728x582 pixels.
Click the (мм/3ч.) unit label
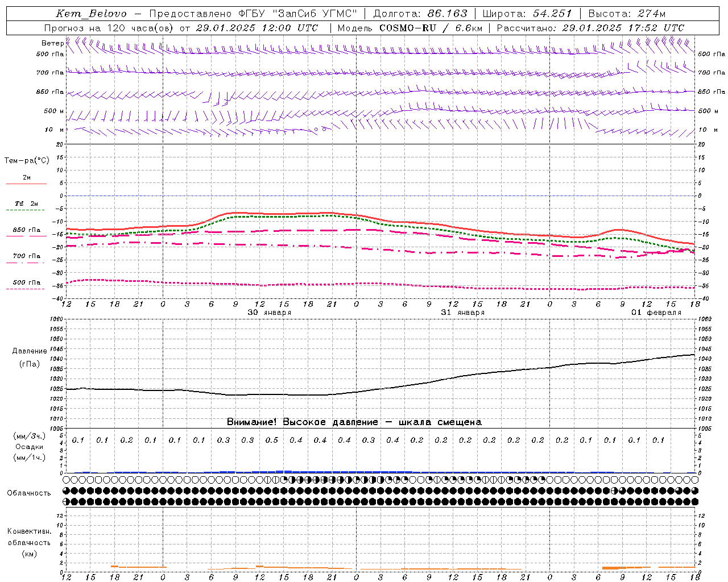30,436
